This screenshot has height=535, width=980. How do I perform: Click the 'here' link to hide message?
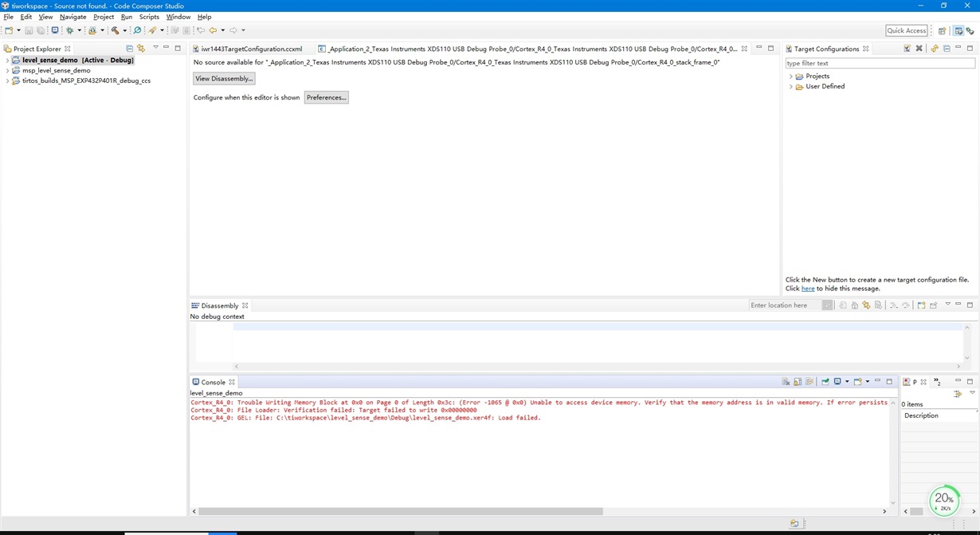coord(808,289)
